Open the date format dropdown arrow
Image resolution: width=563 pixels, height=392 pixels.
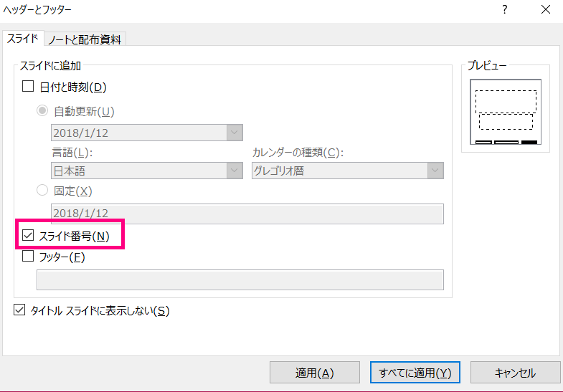point(235,133)
